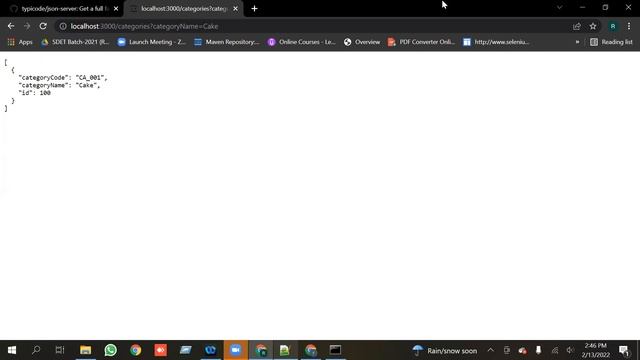Share this page via the share icon
The image size is (640, 360).
pyautogui.click(x=577, y=26)
